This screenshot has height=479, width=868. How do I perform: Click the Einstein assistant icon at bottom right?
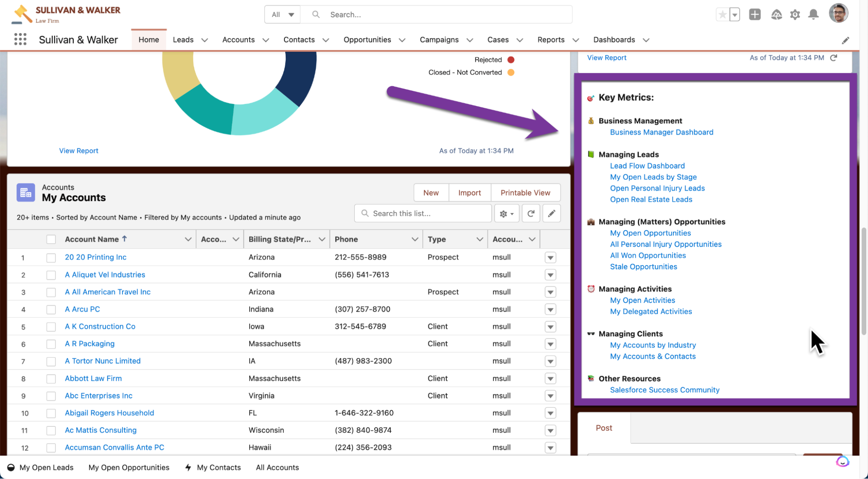tap(842, 462)
